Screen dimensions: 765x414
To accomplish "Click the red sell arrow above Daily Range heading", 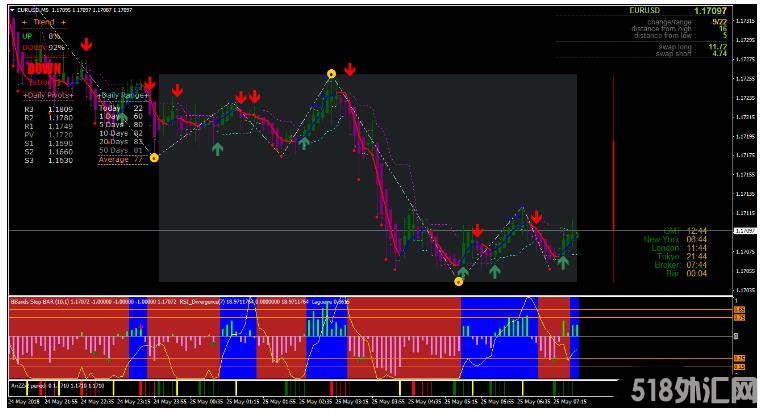I will (149, 84).
